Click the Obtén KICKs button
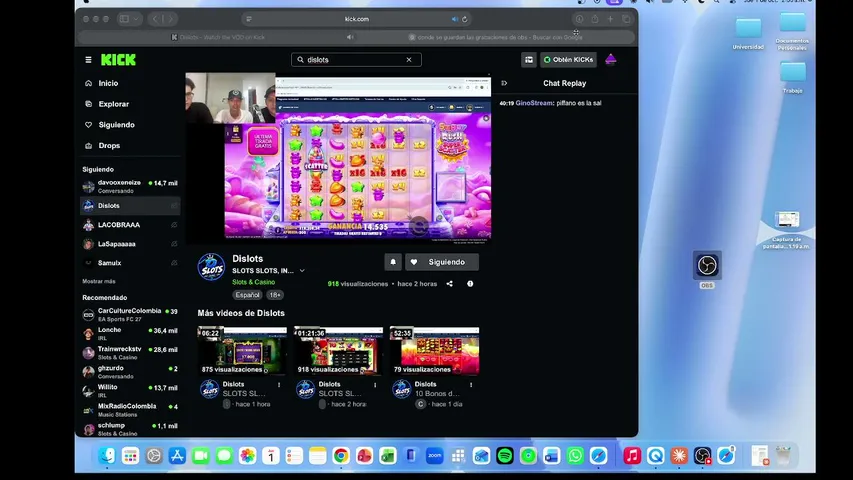The height and width of the screenshot is (480, 853). [568, 60]
